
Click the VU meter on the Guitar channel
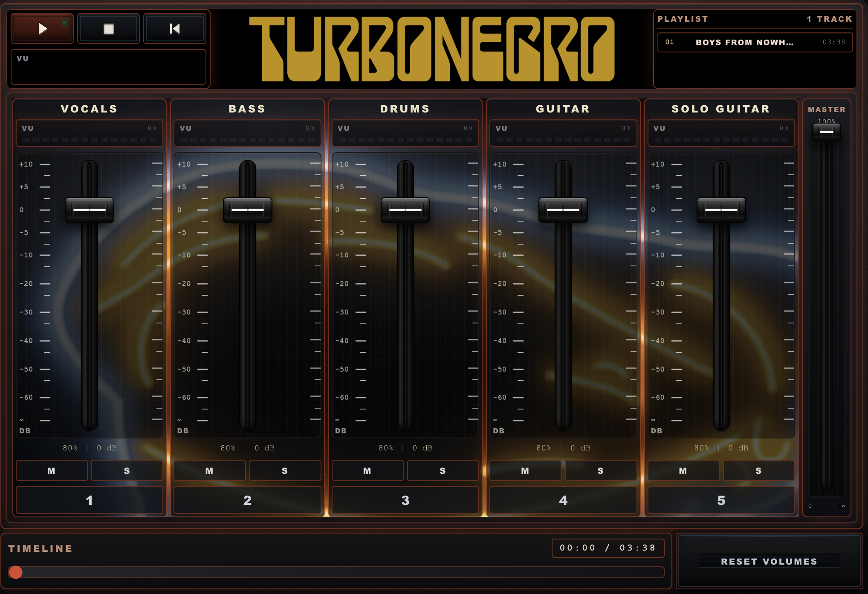click(x=563, y=133)
